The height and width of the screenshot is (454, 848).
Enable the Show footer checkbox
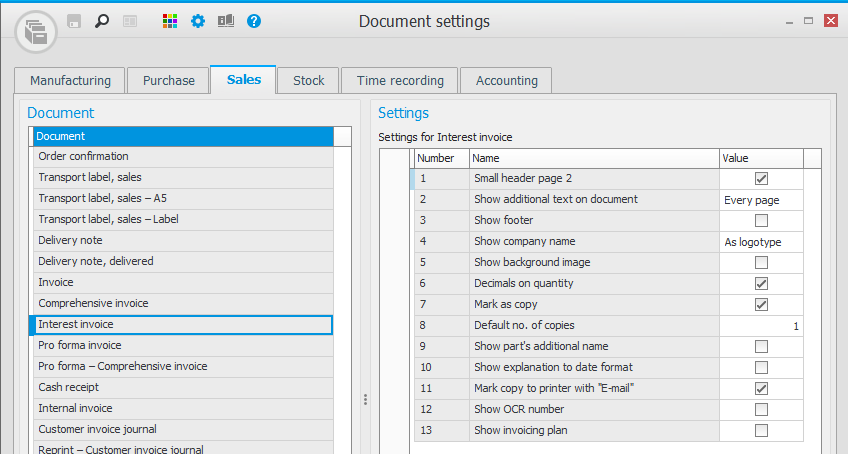[761, 221]
